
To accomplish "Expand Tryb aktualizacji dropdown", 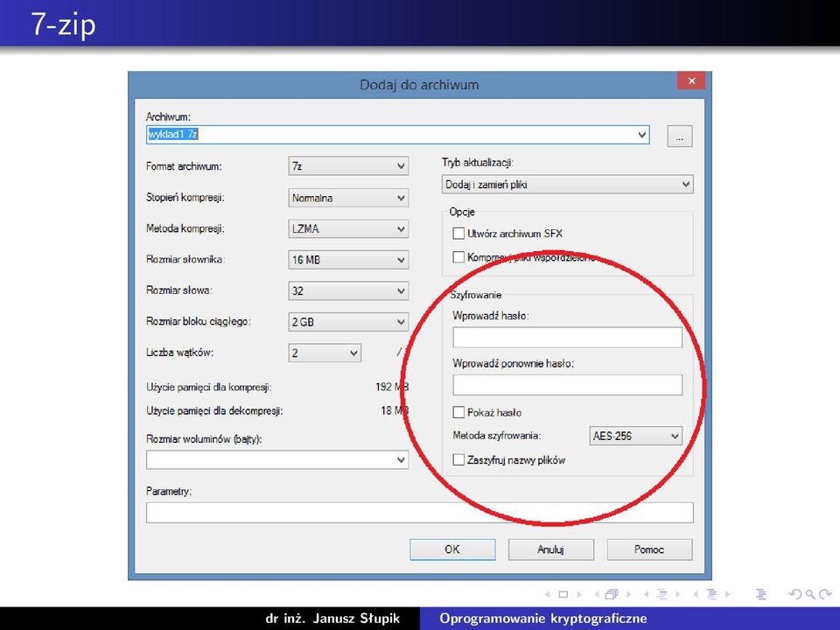I will (x=568, y=185).
